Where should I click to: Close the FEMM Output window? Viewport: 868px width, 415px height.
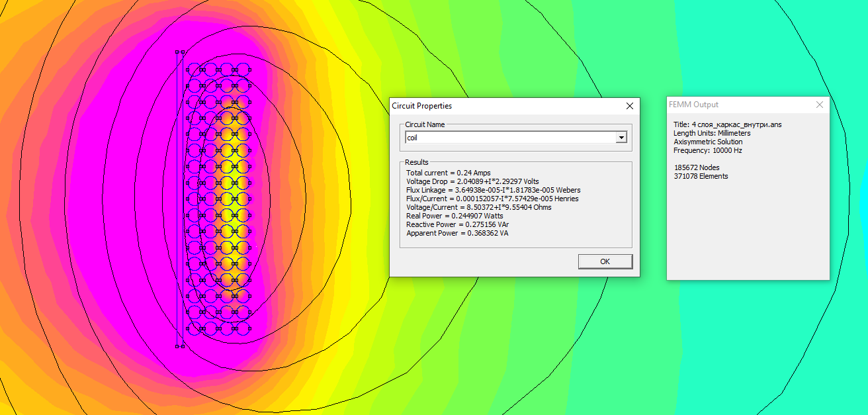tap(819, 105)
